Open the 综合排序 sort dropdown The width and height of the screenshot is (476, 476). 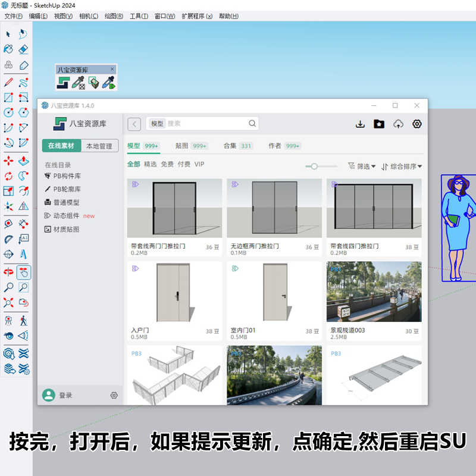(402, 167)
